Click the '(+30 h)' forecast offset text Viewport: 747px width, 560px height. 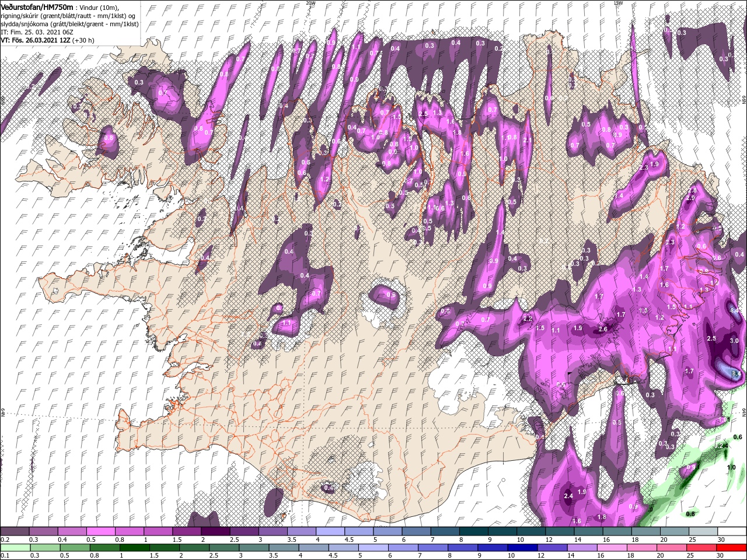(83, 40)
